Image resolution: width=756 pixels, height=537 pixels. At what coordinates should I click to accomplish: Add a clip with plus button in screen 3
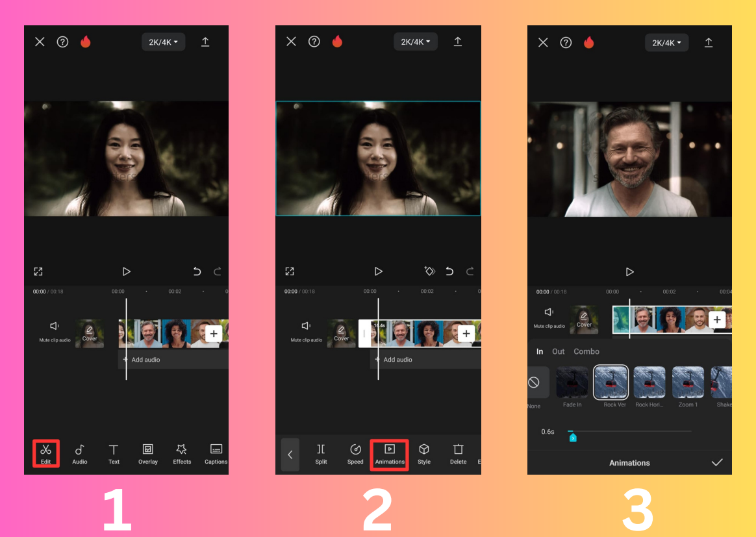(x=717, y=319)
